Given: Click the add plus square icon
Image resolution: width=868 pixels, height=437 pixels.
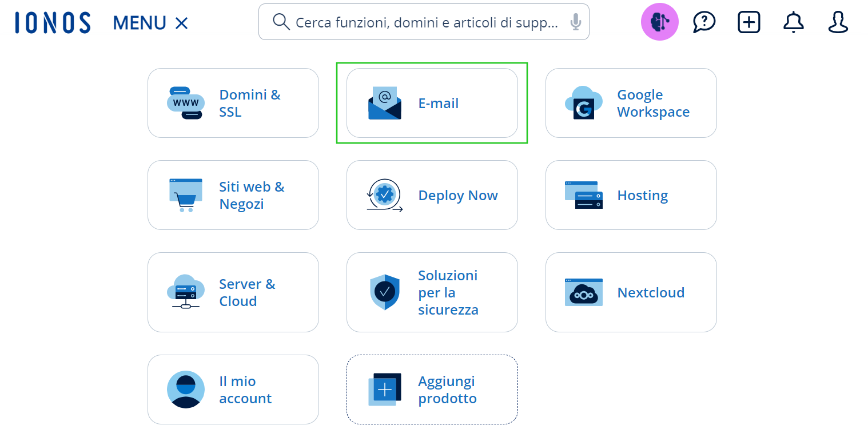Looking at the screenshot, I should (x=748, y=22).
